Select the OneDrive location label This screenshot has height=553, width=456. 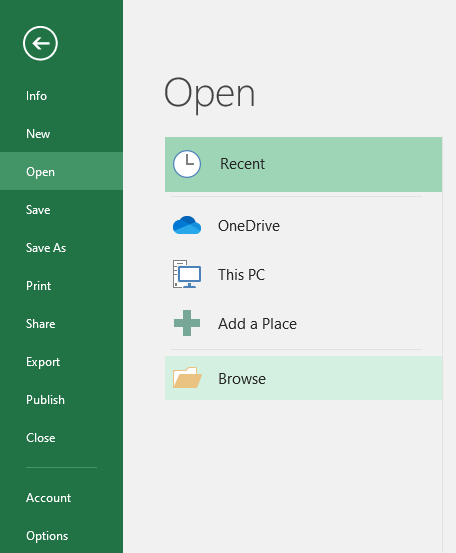pos(249,226)
